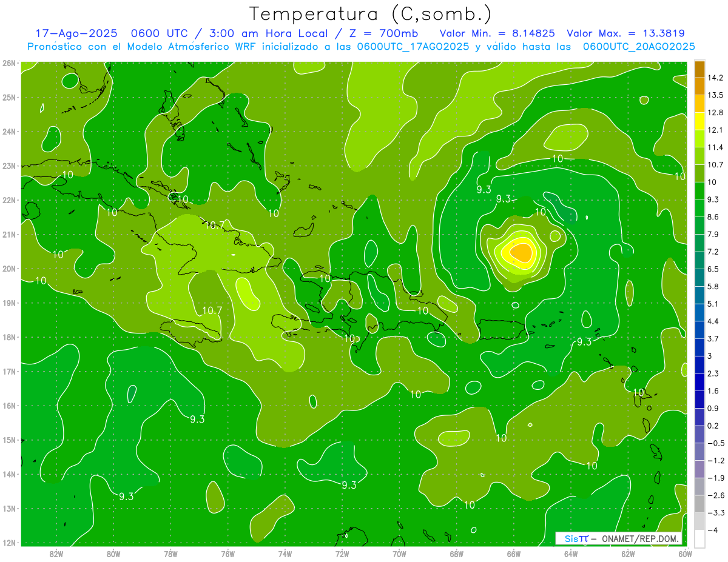The image size is (728, 562).
Task: Pick the scale swatch between 11.4 and 12.1
Action: tap(699, 138)
